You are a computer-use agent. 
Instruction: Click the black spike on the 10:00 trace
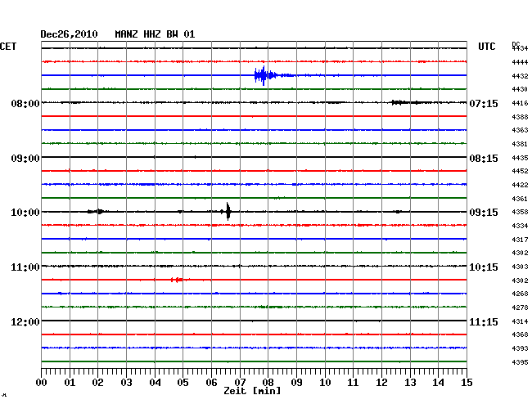tap(228, 212)
